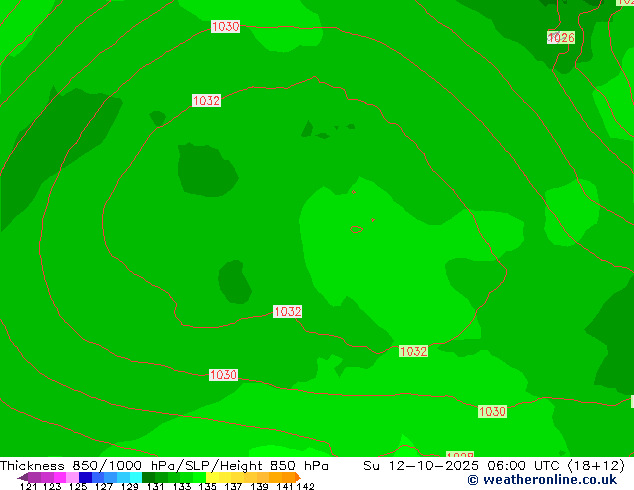This screenshot has width=634, height=490.
Task: Click the white-backed 1030 label in the lower left
Action: pos(223,375)
